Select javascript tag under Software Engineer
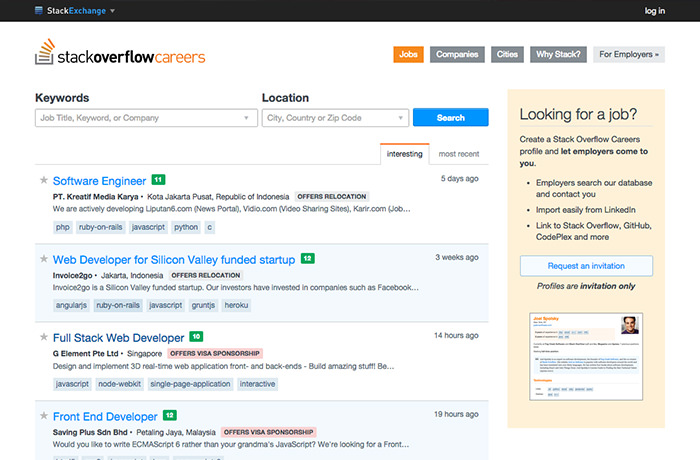Screen dimensions: 700x460 coord(148,227)
